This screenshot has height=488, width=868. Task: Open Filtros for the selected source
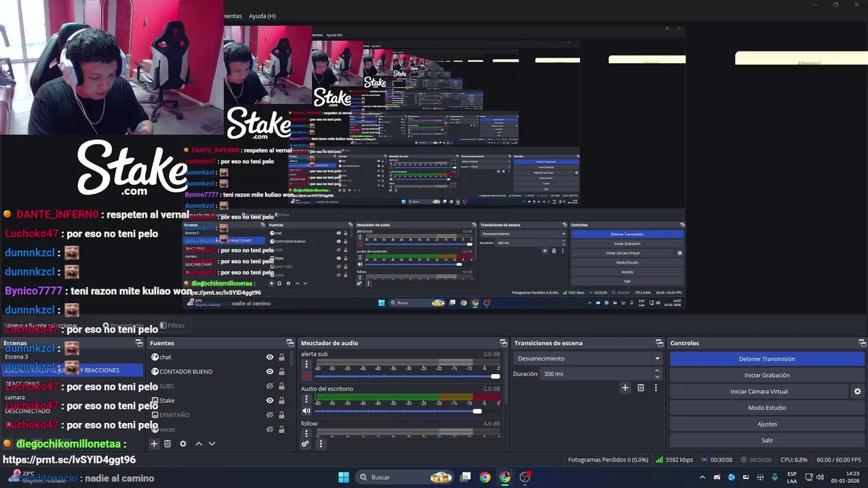[x=172, y=325]
